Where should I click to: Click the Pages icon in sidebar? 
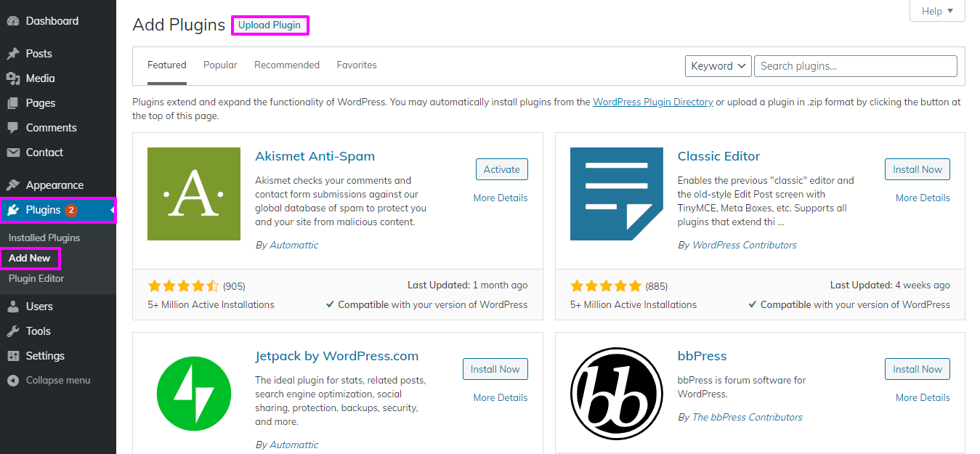coord(13,103)
